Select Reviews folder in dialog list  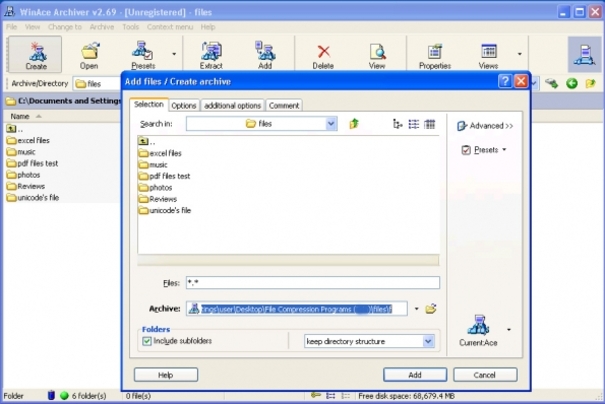click(x=158, y=199)
